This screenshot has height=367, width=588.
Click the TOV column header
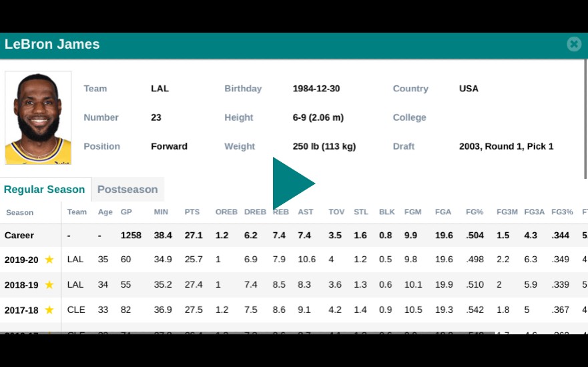(x=336, y=212)
